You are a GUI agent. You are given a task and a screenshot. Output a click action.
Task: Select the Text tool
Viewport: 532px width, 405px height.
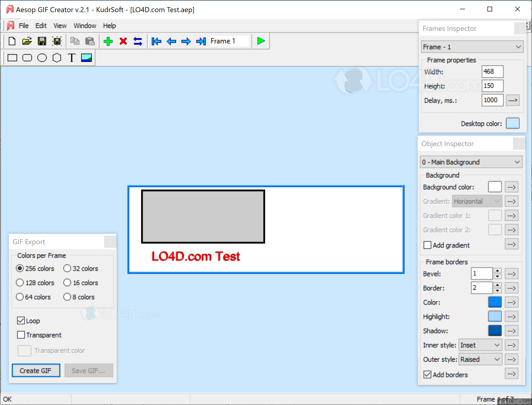71,58
